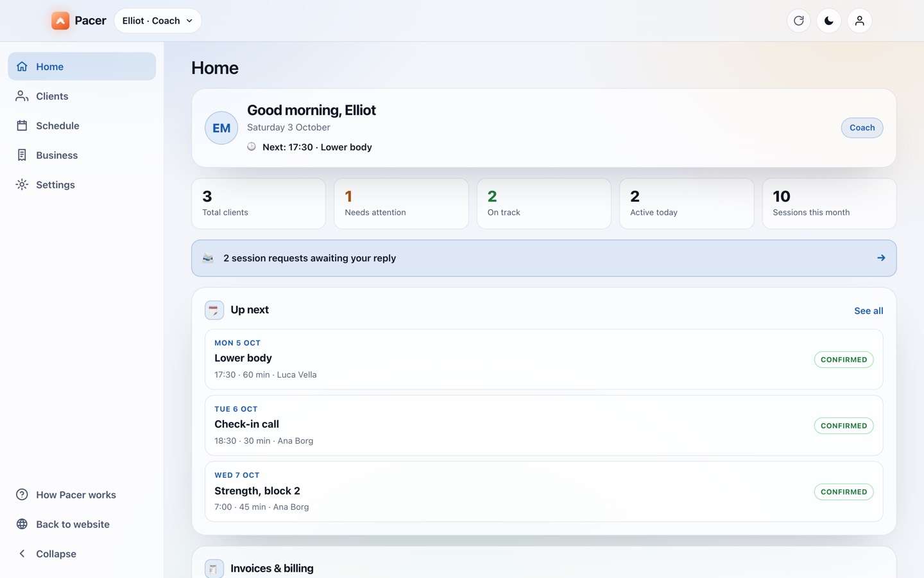Select the Business receipt icon
This screenshot has height=578, width=924.
point(22,155)
